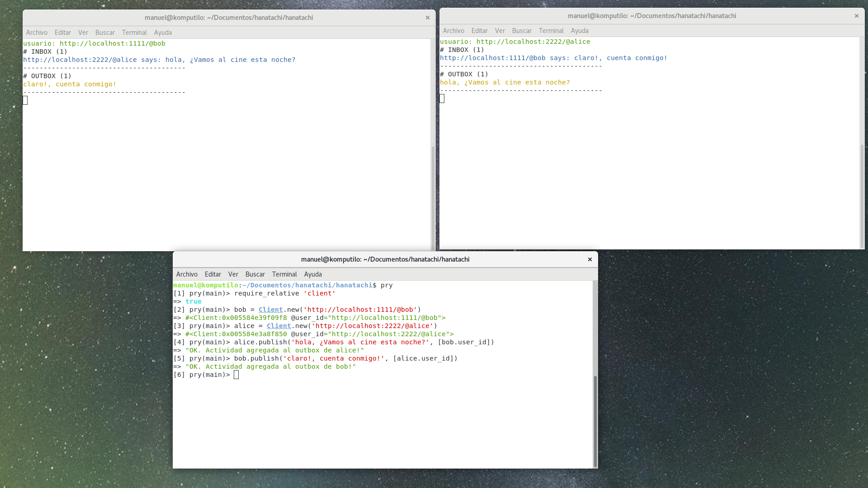Open Ayuda menu in pry terminal
Image resolution: width=868 pixels, height=488 pixels.
[313, 274]
